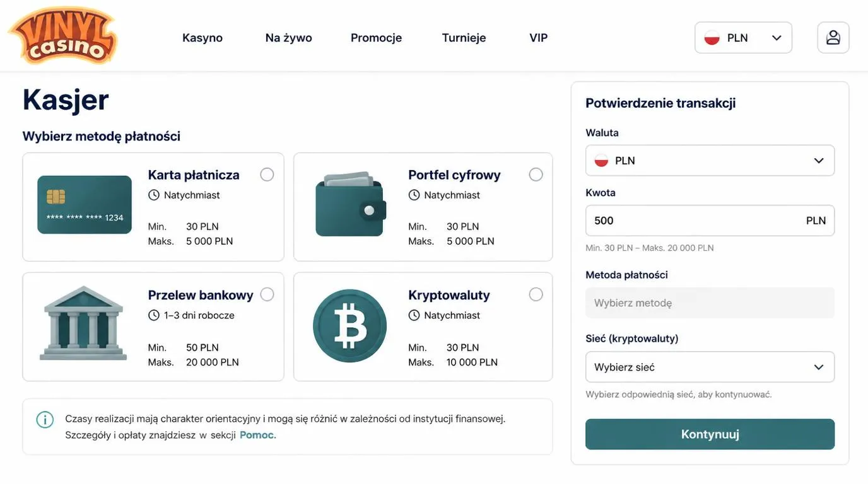The width and height of the screenshot is (868, 484).
Task: Click the digital wallet illustration icon
Action: pos(351,204)
